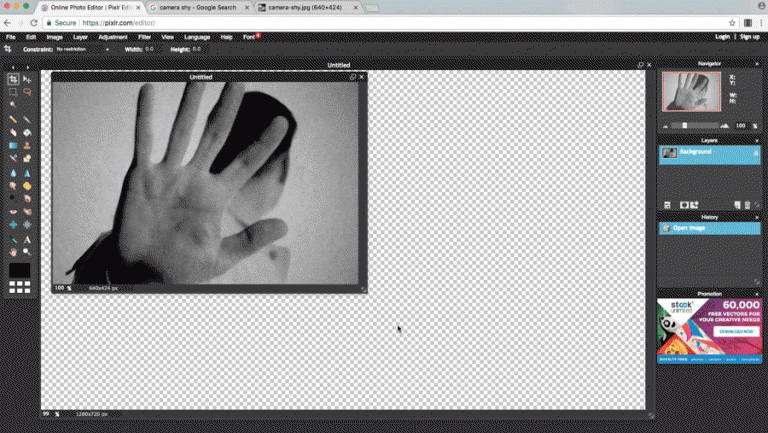768x433 pixels.
Task: Select the Clone Stamp tool
Action: (x=27, y=145)
